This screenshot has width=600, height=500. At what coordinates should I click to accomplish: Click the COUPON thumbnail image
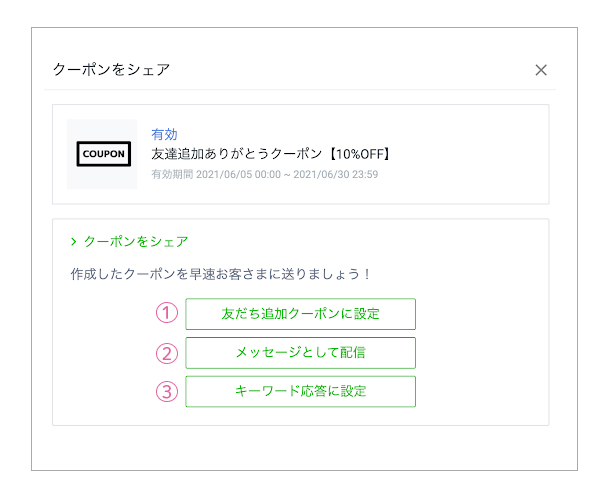(102, 154)
